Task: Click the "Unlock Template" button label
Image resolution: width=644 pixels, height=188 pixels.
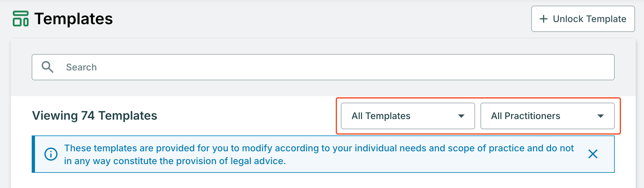Action: point(589,19)
